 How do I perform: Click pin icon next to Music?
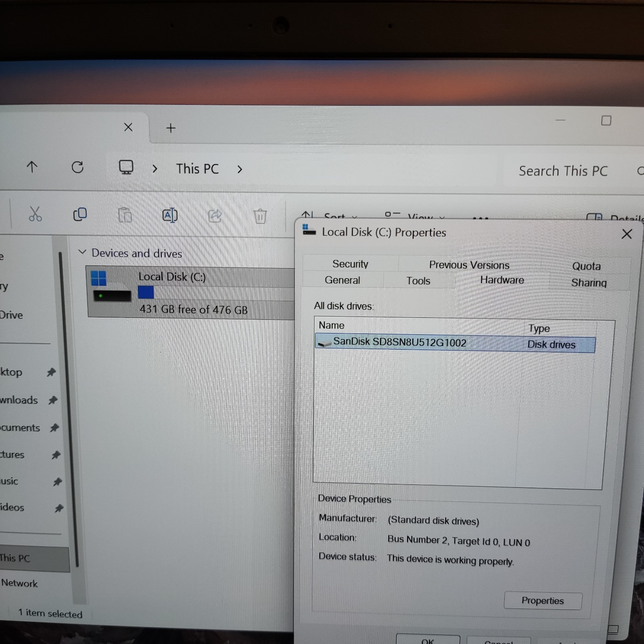[58, 481]
